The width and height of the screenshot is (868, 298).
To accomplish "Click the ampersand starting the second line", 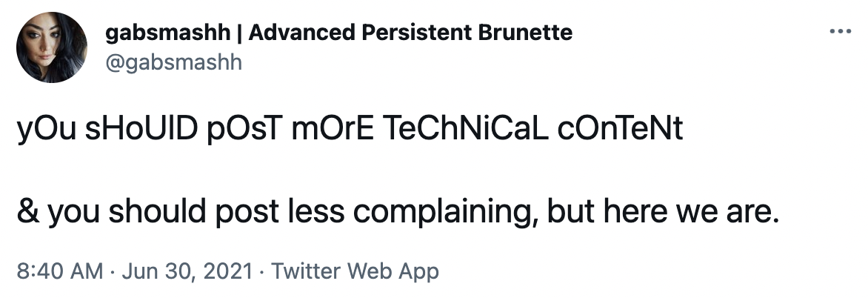I will pos(27,212).
